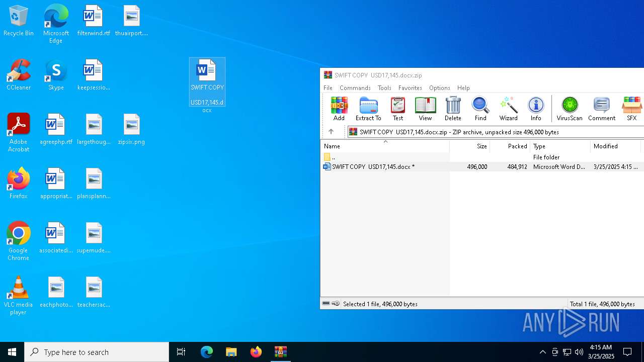Screen dimensions: 644x362
Task: Select teachersac... file on desktop
Action: pyautogui.click(x=94, y=293)
